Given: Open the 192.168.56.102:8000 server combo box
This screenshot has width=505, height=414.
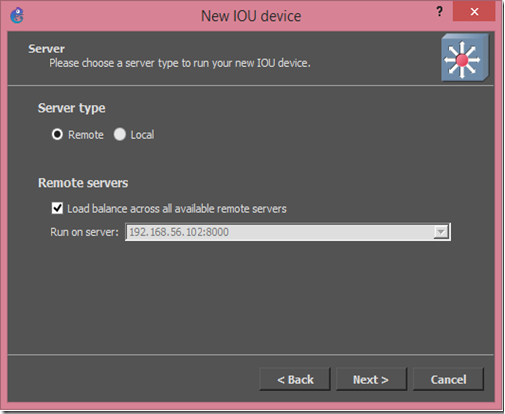Looking at the screenshot, I should (x=288, y=232).
